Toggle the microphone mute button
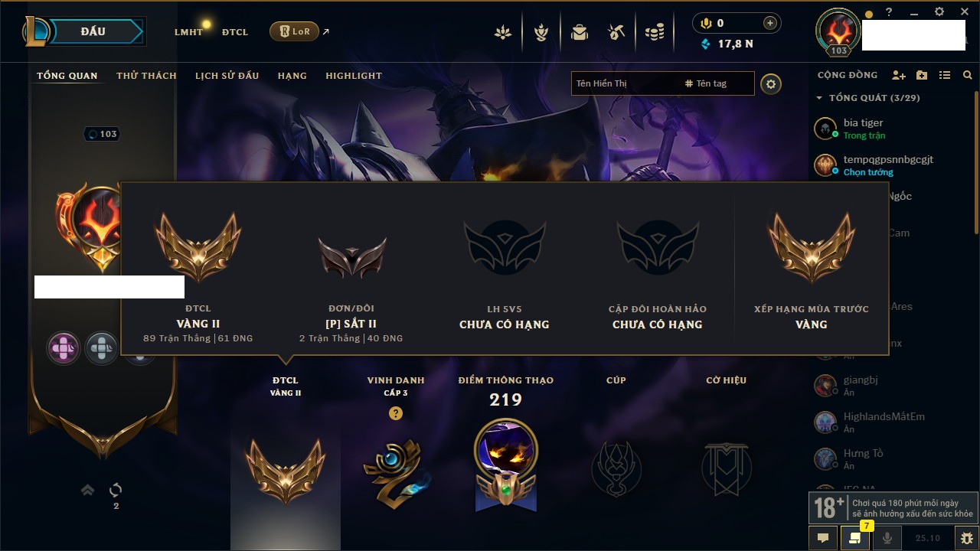The height and width of the screenshot is (551, 980). (887, 538)
